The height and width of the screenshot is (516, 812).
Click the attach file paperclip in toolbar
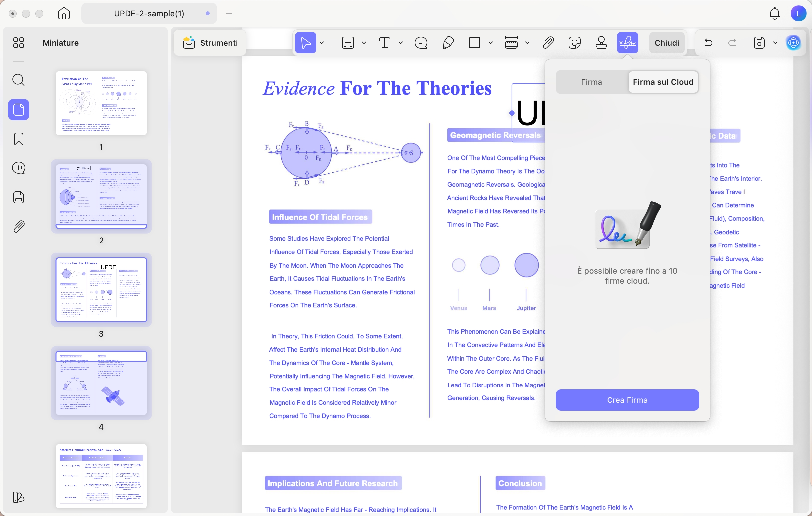pos(548,43)
